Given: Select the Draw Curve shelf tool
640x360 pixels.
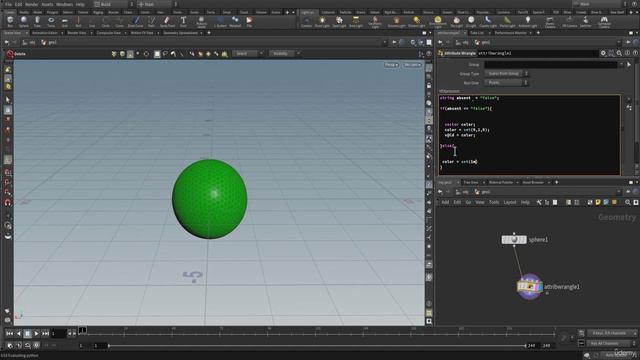Looking at the screenshot, I should tap(136, 21).
